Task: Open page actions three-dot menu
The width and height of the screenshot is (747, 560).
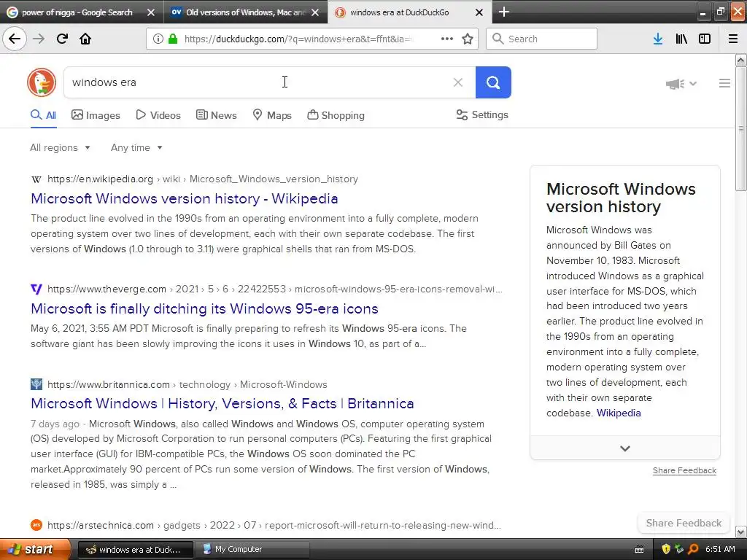Action: (x=447, y=39)
